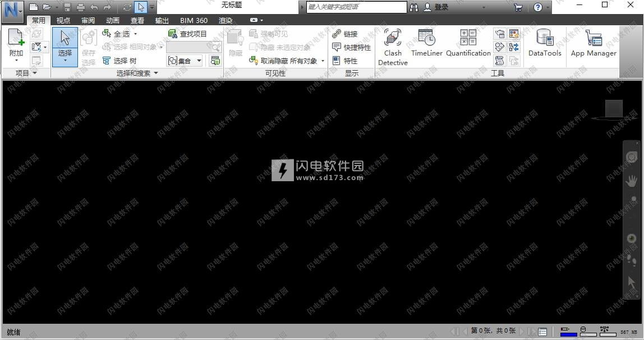Click the Scripter scroll icon
The height and width of the screenshot is (340, 644).
click(x=499, y=61)
